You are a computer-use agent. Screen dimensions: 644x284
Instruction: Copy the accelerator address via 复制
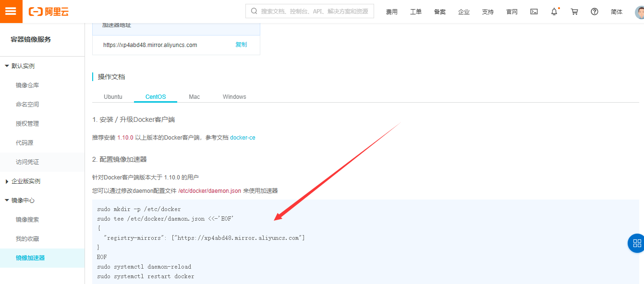click(241, 45)
